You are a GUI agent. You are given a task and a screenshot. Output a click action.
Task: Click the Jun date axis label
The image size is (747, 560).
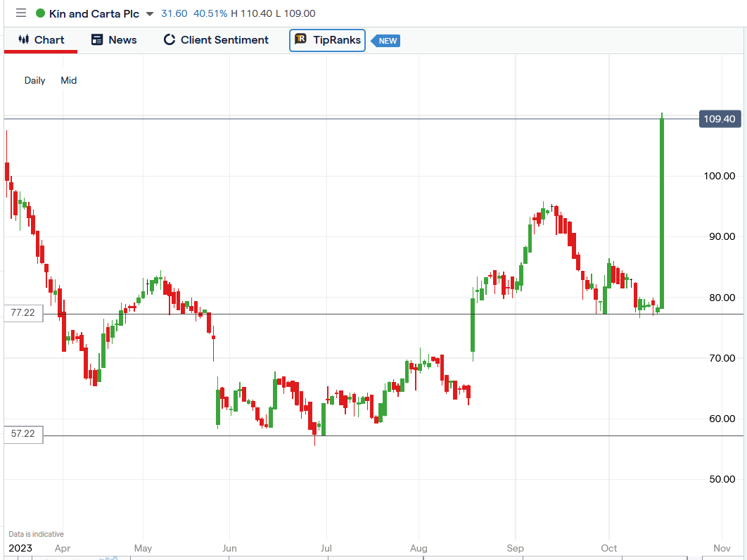229,549
